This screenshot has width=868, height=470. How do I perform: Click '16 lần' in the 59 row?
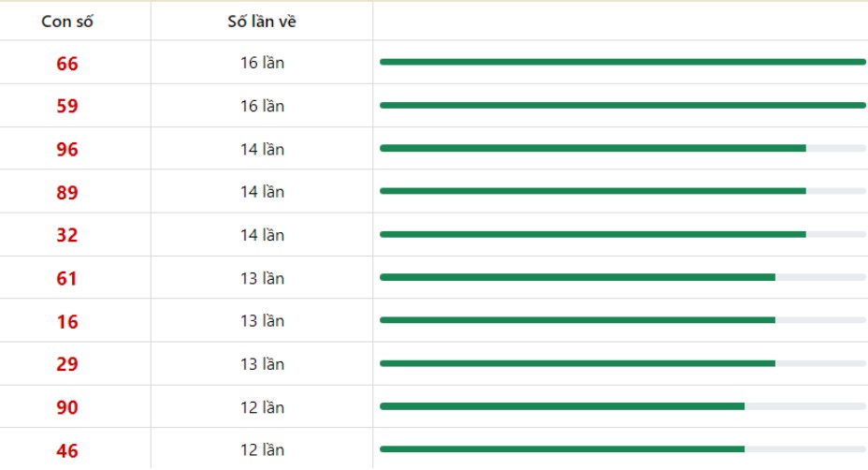pyautogui.click(x=262, y=105)
